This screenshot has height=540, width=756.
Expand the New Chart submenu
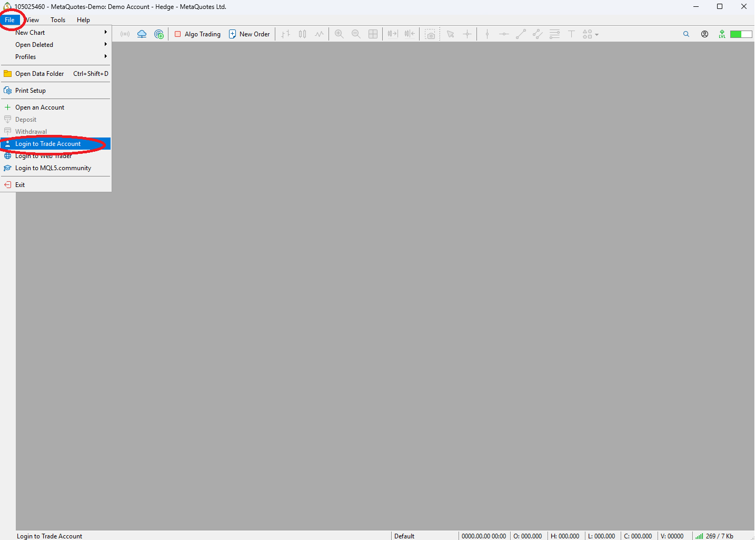tap(56, 33)
